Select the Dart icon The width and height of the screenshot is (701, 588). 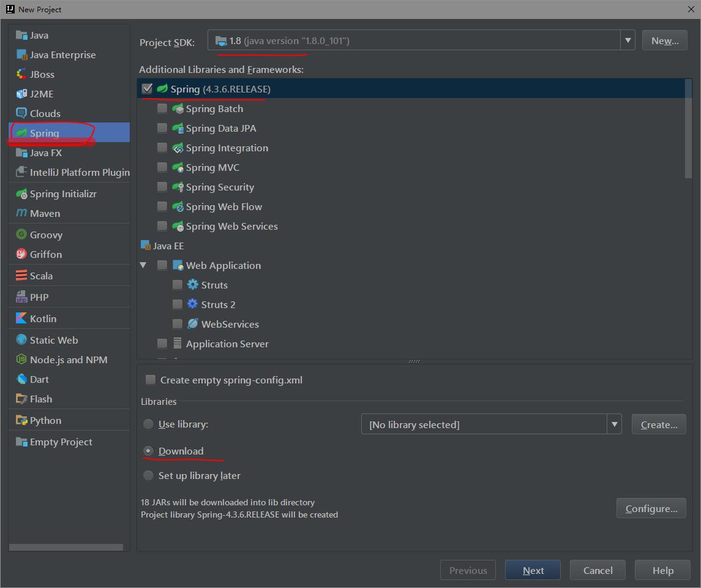[21, 379]
